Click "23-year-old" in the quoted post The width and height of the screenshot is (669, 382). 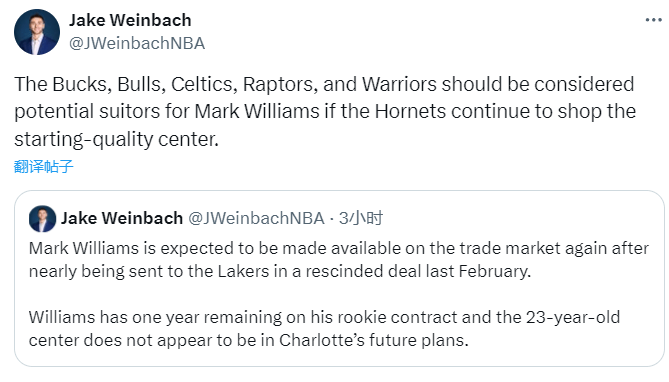[573, 317]
